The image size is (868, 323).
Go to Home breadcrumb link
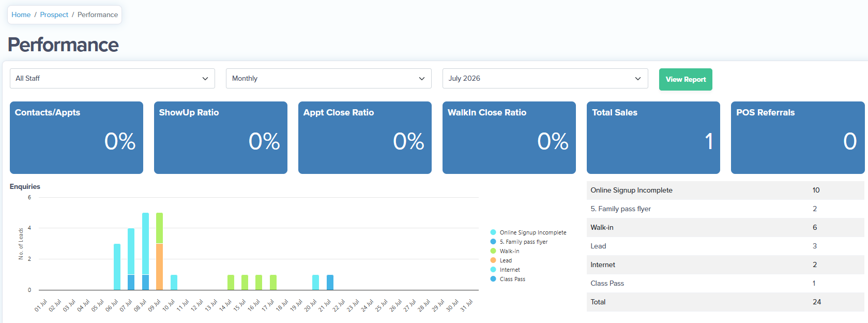[x=21, y=14]
